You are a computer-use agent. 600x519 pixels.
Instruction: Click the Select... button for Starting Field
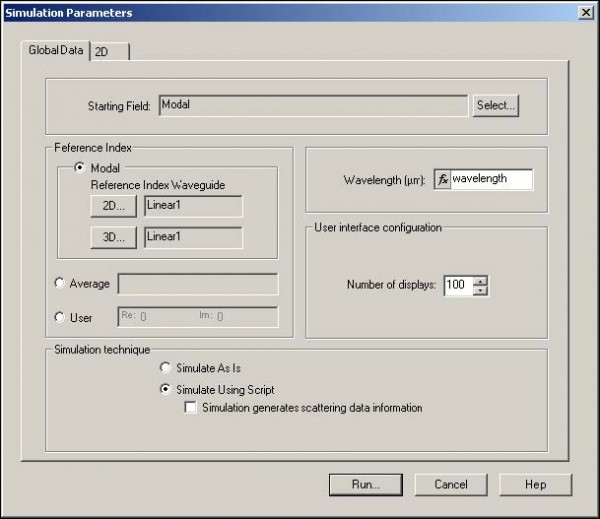(x=496, y=105)
